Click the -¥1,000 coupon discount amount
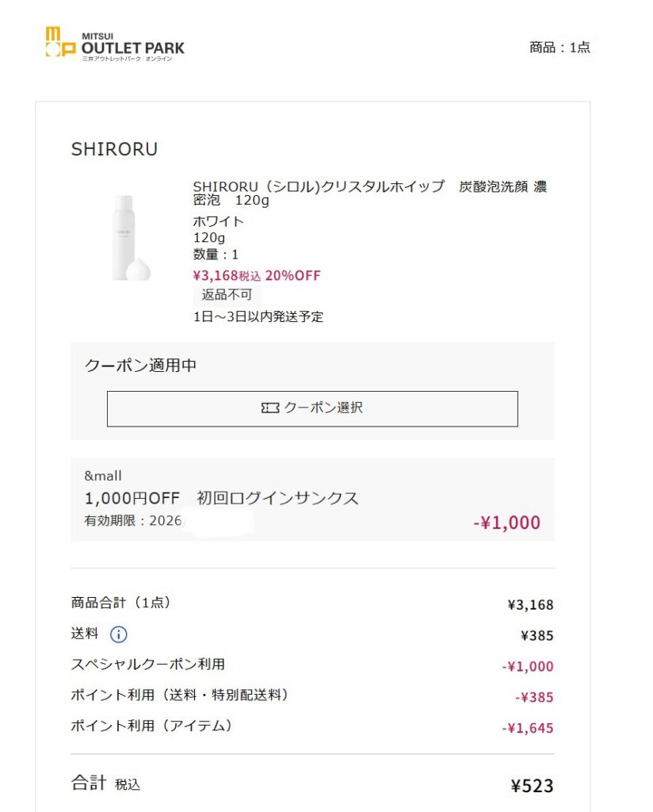 pos(506,523)
